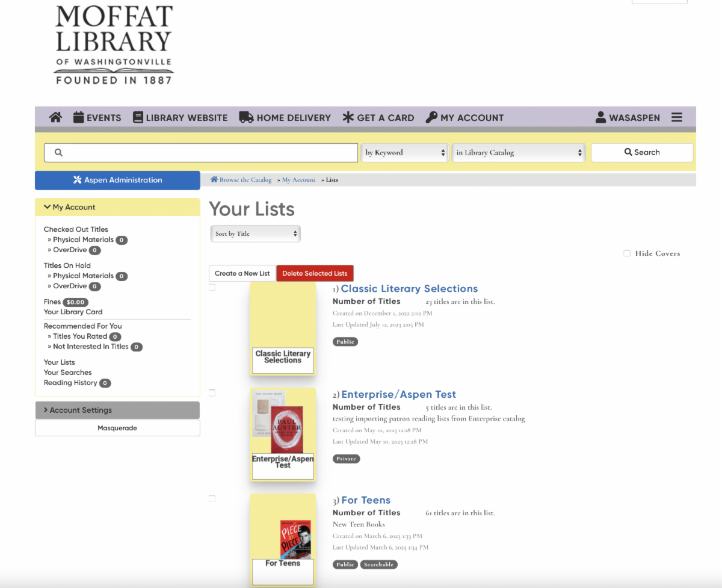The width and height of the screenshot is (722, 588).
Task: Click the Public badge on Classic Literary Selections
Action: (x=345, y=342)
